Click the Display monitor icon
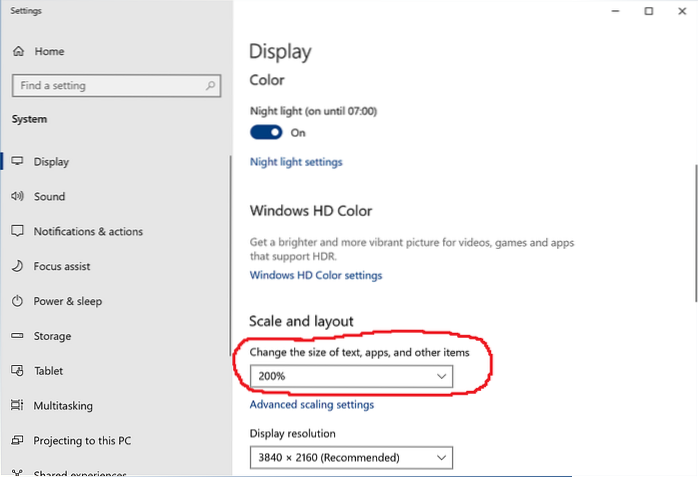Screen dimensions: 698x477 pyautogui.click(x=17, y=162)
